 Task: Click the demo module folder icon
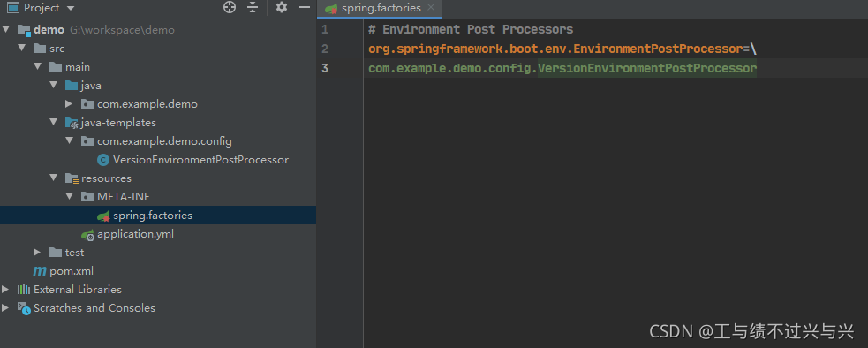[x=24, y=31]
